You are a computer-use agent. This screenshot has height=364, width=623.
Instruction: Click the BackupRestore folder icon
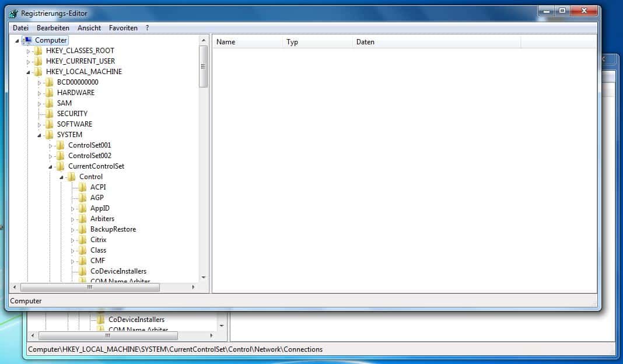(x=83, y=229)
